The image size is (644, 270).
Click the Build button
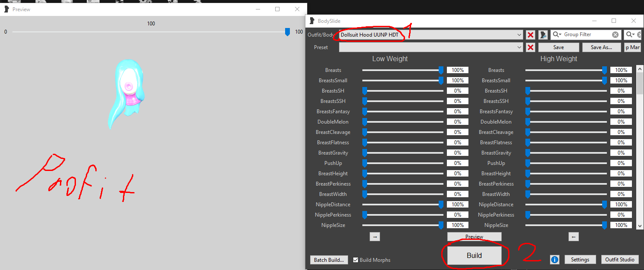[x=474, y=255]
